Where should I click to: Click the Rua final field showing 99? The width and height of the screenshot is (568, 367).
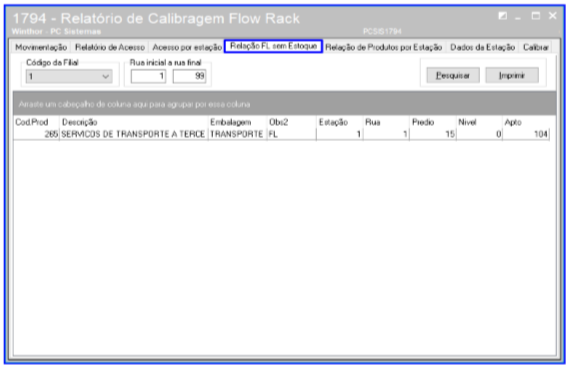[189, 76]
